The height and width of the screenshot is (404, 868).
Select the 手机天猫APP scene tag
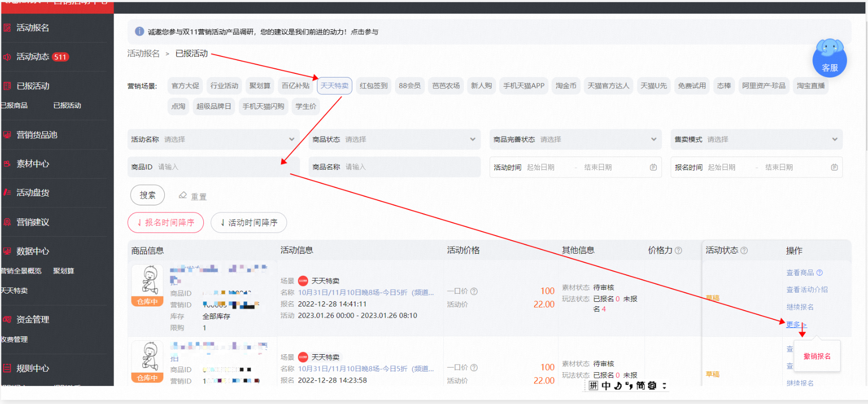coord(524,86)
